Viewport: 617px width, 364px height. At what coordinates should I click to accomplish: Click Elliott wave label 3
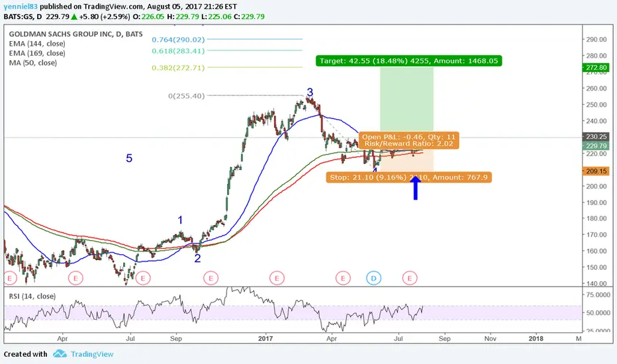[x=310, y=92]
